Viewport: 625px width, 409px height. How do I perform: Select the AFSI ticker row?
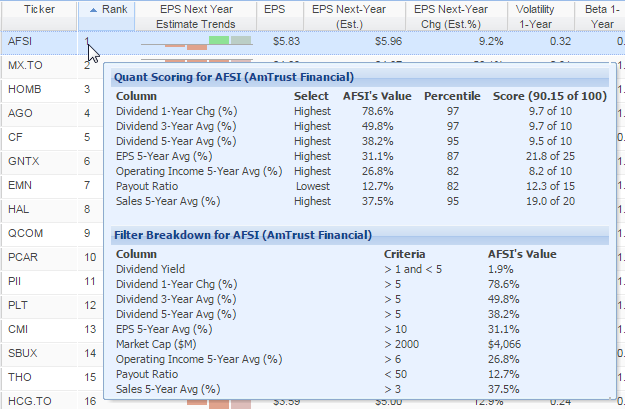312,41
